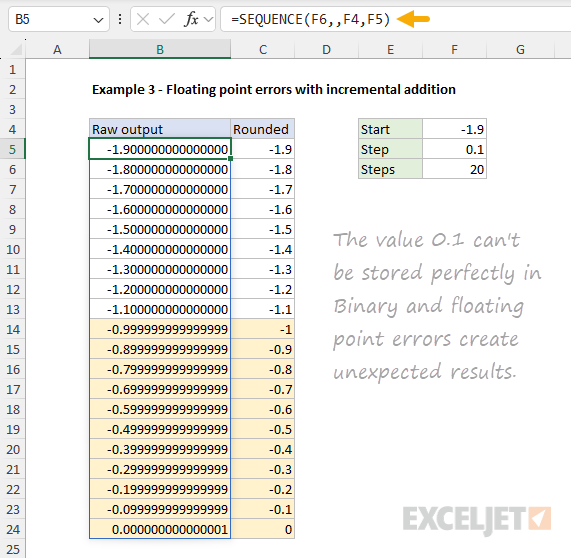
Task: Click cell with -0.499999999999999
Action: [x=160, y=429]
